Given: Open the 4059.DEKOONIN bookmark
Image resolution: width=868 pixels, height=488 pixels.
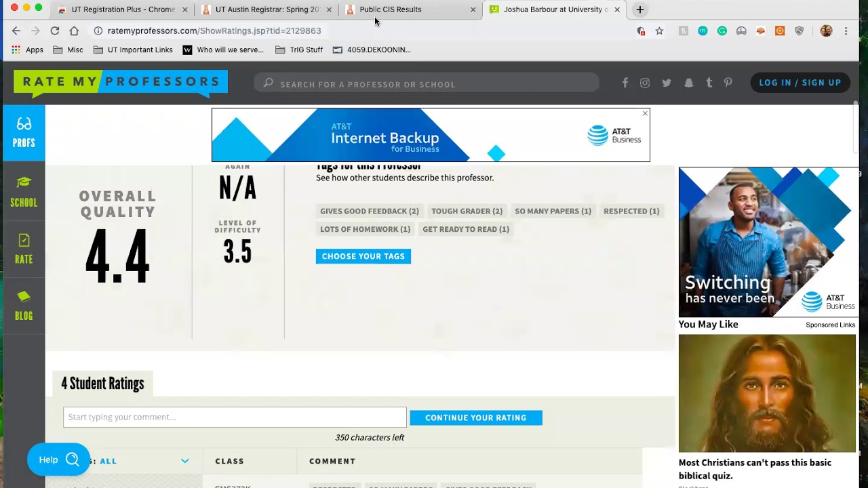Looking at the screenshot, I should (x=372, y=49).
